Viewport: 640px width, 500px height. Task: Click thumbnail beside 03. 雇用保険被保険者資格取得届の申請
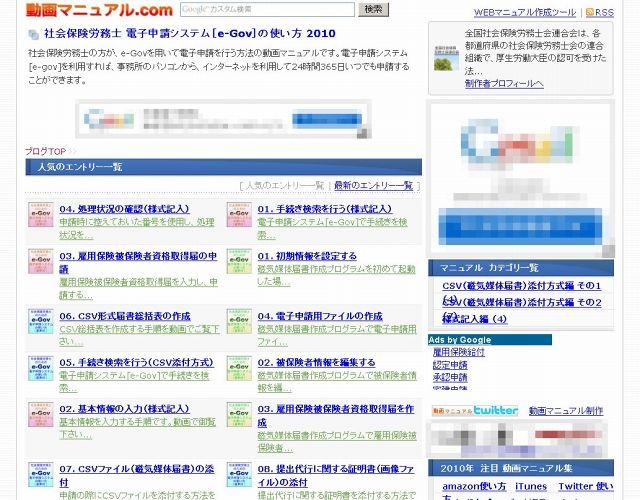tap(40, 261)
